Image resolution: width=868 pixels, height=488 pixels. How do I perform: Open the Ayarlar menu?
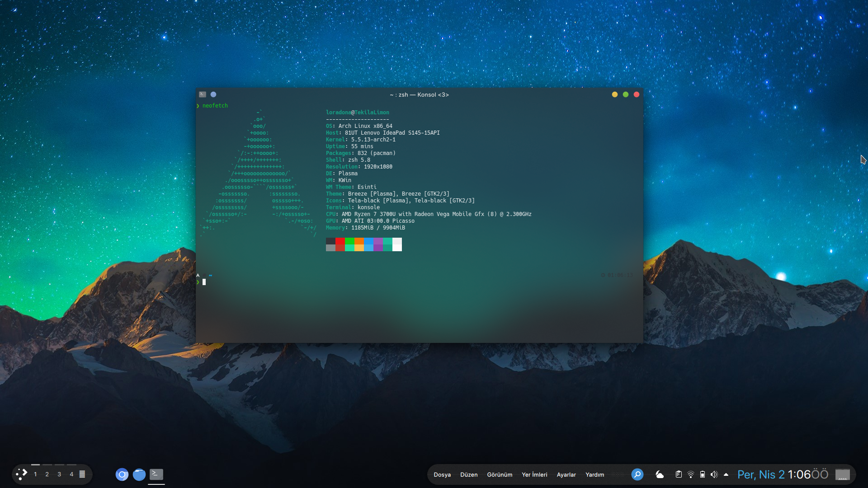(x=566, y=474)
